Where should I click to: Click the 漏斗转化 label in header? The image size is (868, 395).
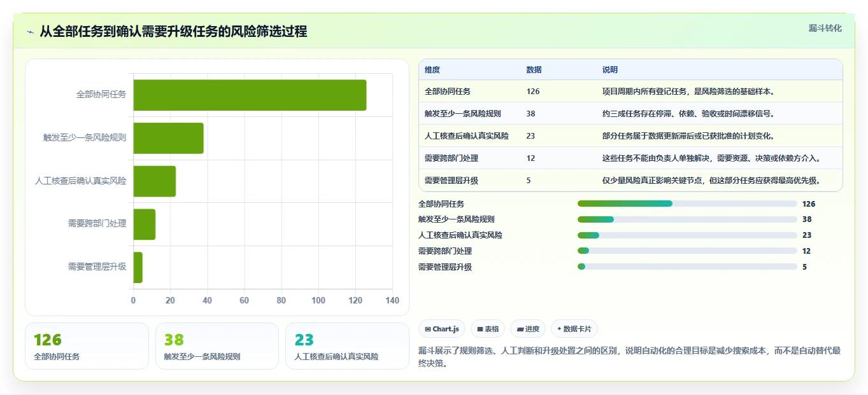coord(825,28)
